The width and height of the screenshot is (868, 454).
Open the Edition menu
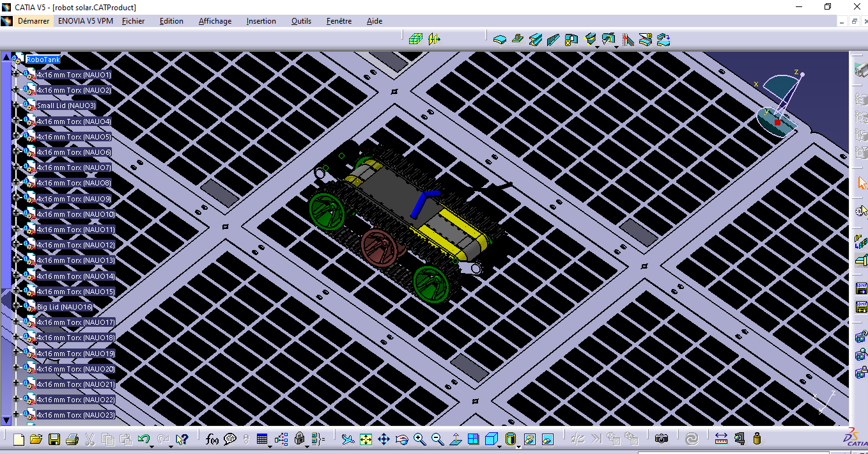171,21
